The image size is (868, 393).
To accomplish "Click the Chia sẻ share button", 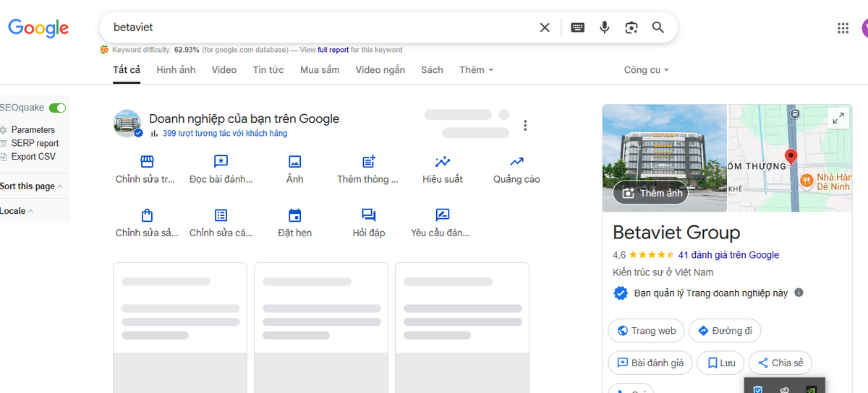I will [780, 363].
